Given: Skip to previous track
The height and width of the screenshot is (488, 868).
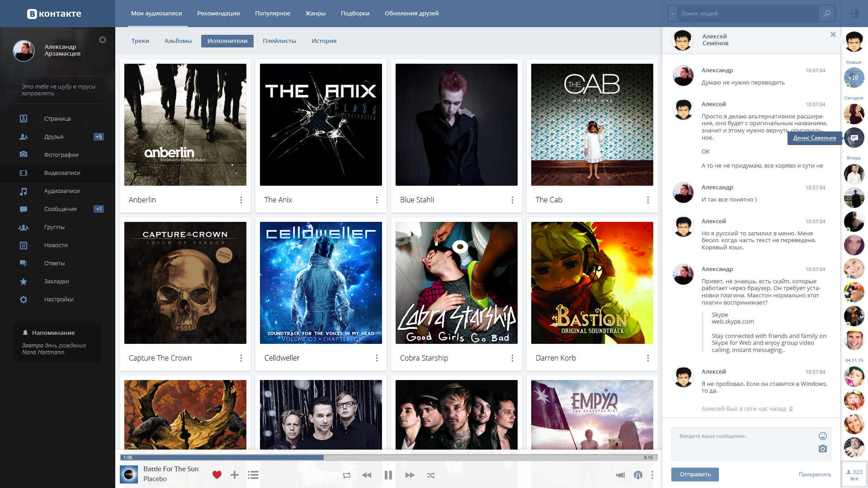Looking at the screenshot, I should [367, 475].
